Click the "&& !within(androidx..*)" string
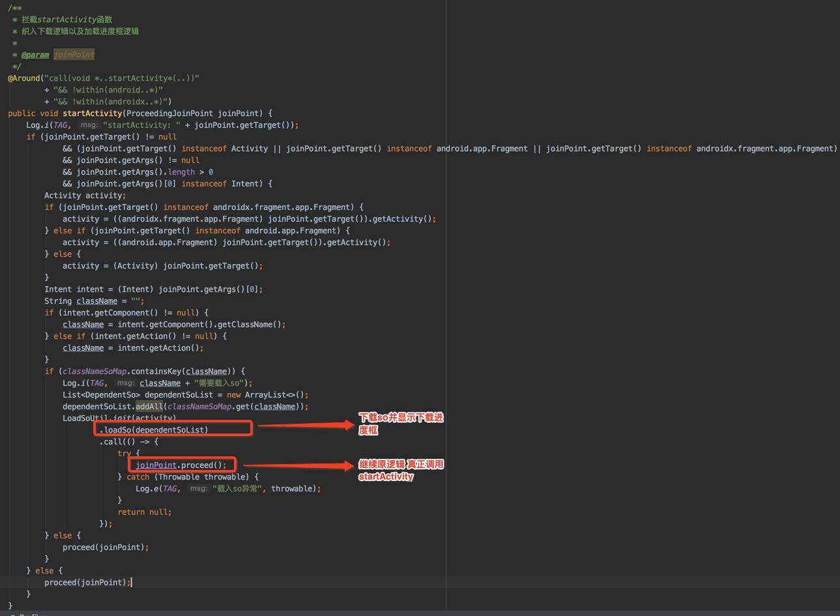The width and height of the screenshot is (840, 616). (111, 102)
